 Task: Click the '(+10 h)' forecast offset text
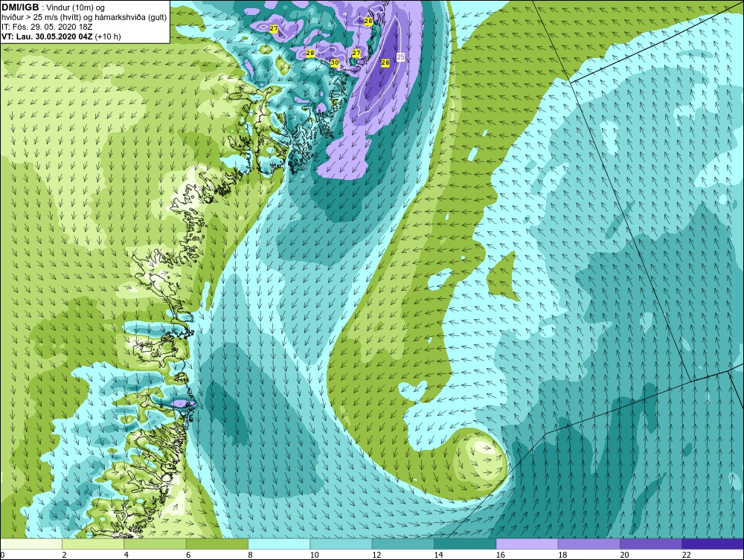tap(108, 36)
